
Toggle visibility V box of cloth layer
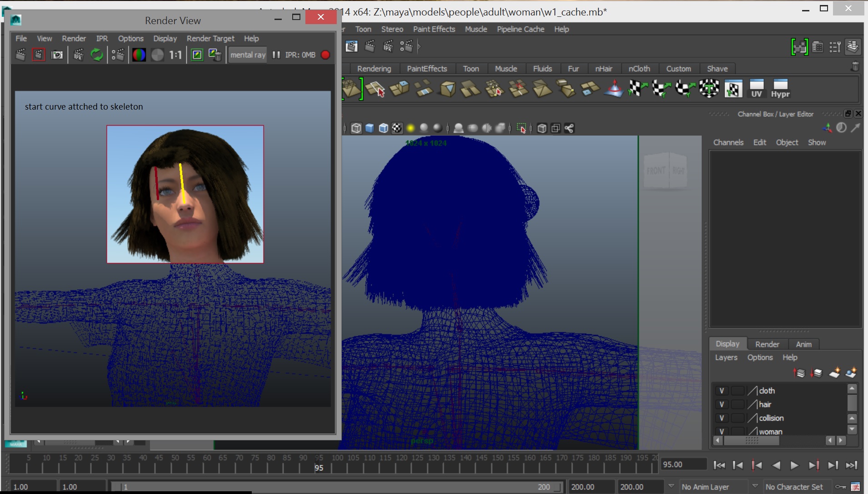click(722, 391)
